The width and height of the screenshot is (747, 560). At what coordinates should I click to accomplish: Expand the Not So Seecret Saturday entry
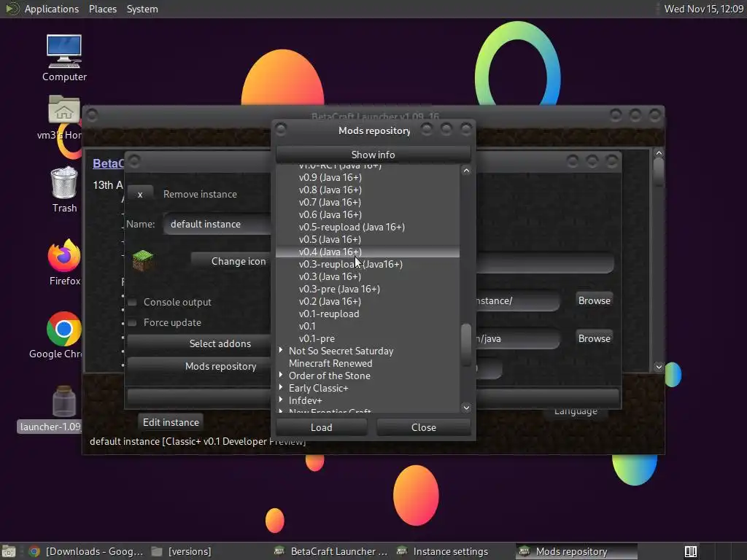[281, 351]
